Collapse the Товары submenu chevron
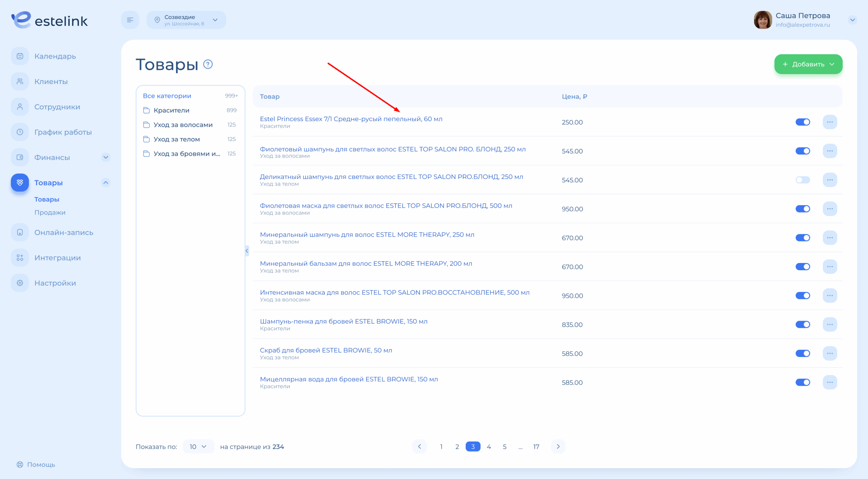 (106, 182)
